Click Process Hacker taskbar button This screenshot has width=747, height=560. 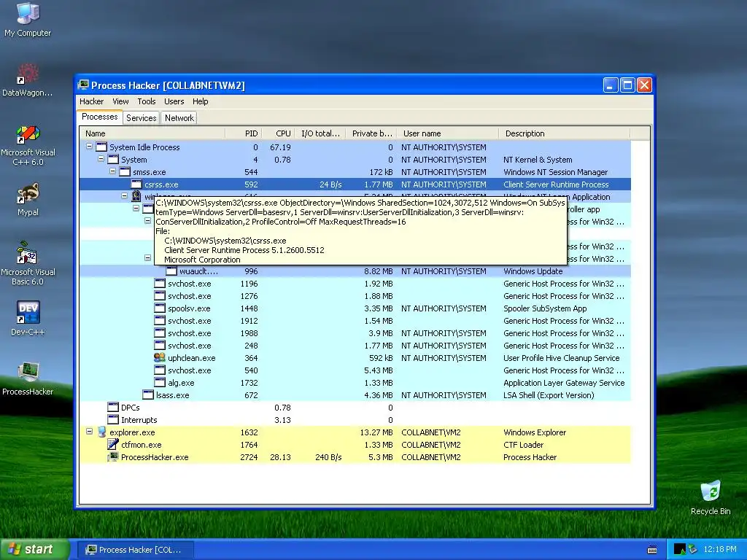tap(135, 550)
